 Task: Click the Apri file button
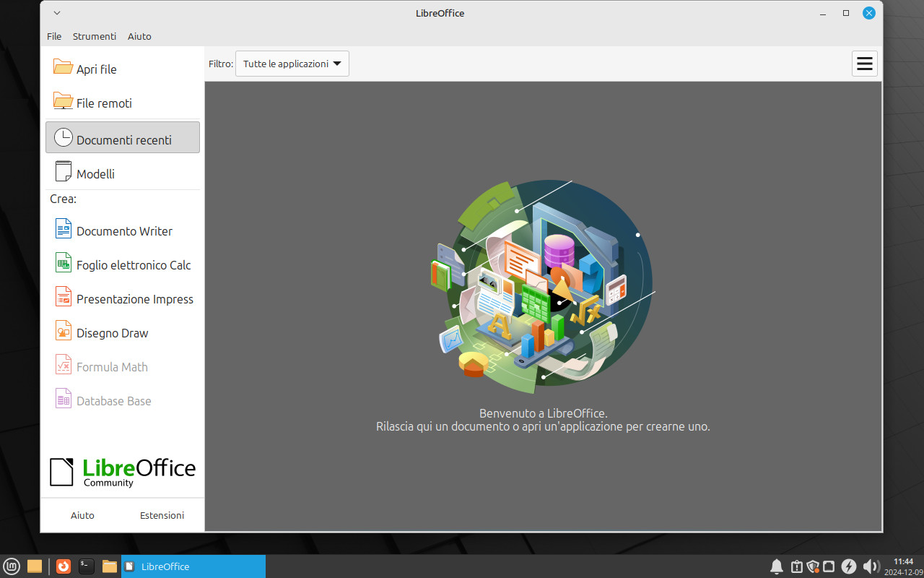click(96, 69)
